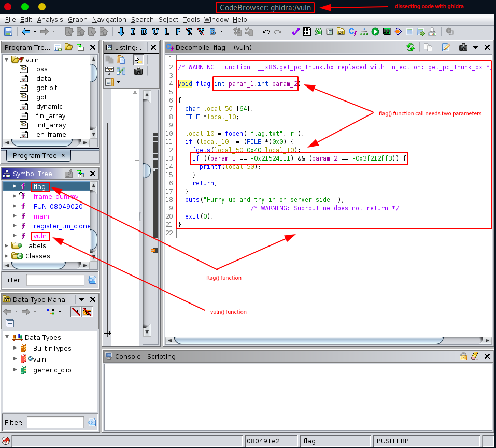Toggle mouse hover mode in Listing toolbar
Screen dimensions: 496x448
tap(138, 60)
